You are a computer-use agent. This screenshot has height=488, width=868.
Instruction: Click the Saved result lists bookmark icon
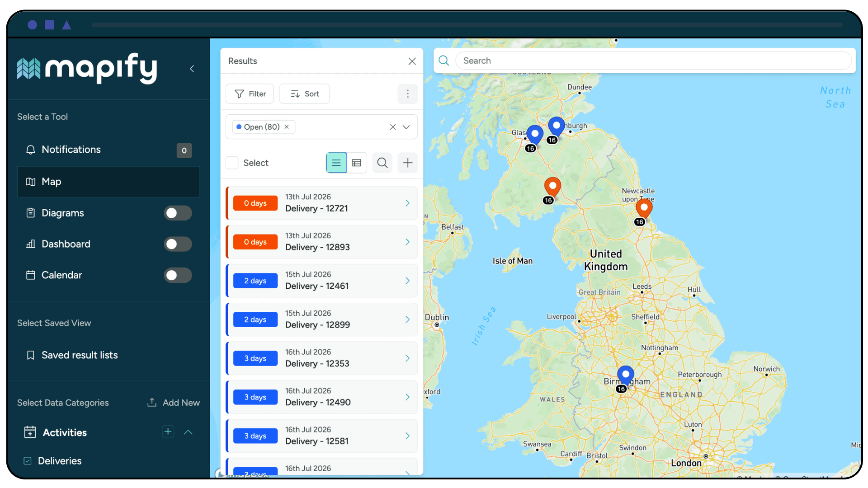[31, 355]
